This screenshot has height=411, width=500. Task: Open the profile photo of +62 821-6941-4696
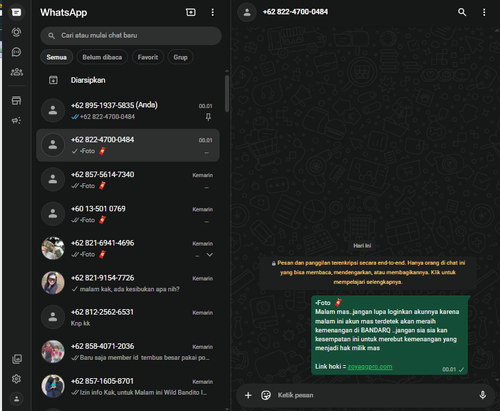[x=53, y=248]
